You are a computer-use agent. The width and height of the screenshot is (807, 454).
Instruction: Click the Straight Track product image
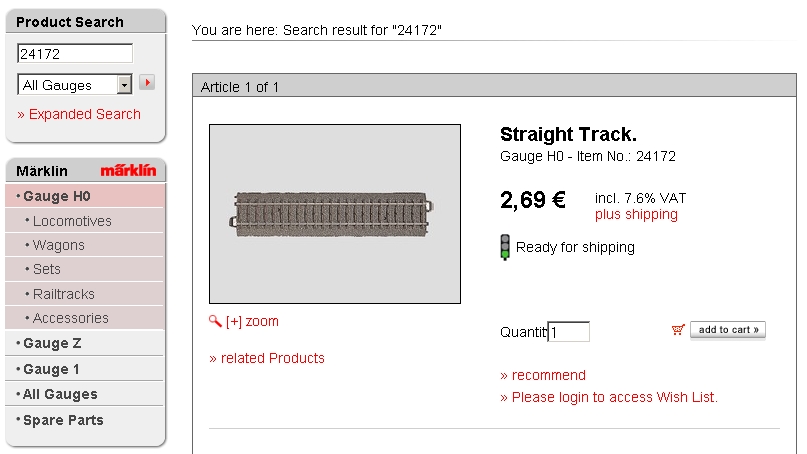tap(335, 214)
